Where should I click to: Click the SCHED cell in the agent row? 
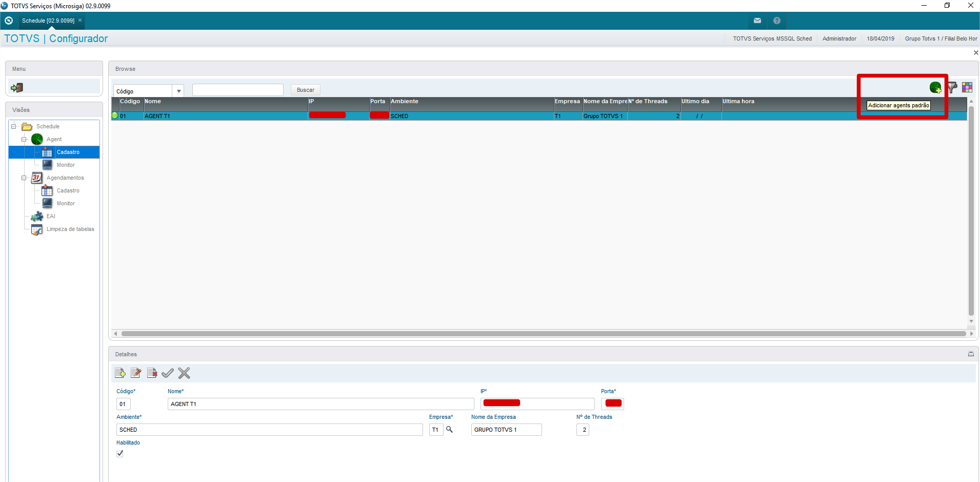(x=472, y=116)
